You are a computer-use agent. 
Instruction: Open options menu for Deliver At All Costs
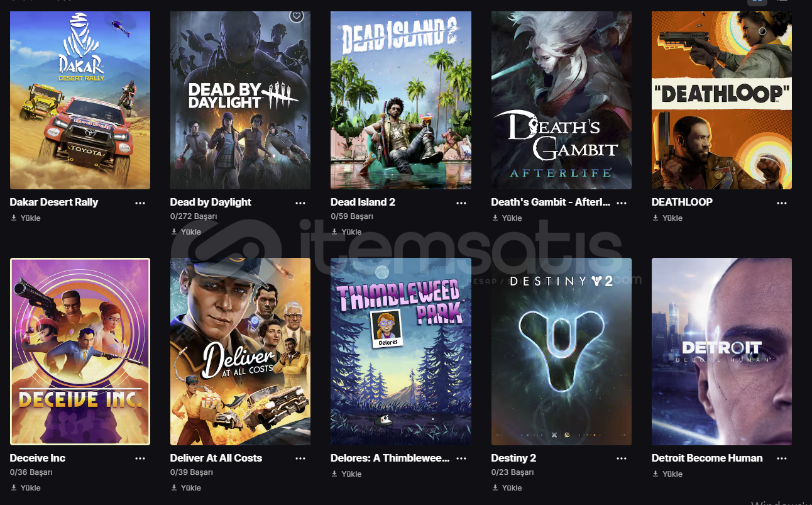300,459
